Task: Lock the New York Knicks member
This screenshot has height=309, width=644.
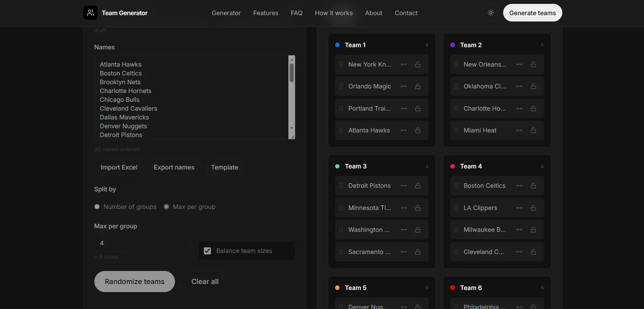Action: (418, 64)
